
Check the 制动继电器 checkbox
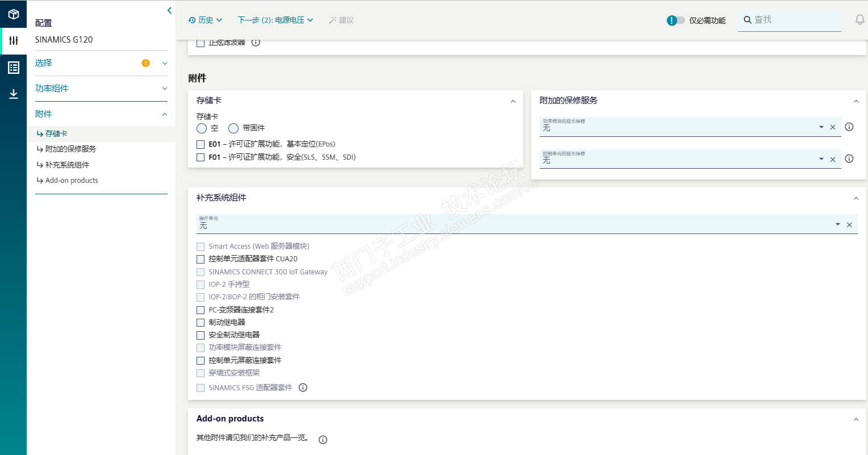(x=201, y=323)
